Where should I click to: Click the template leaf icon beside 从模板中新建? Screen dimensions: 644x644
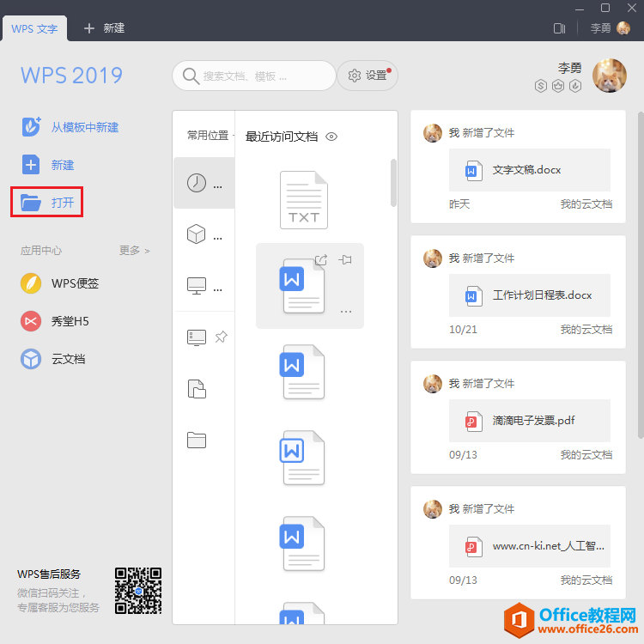[x=31, y=126]
